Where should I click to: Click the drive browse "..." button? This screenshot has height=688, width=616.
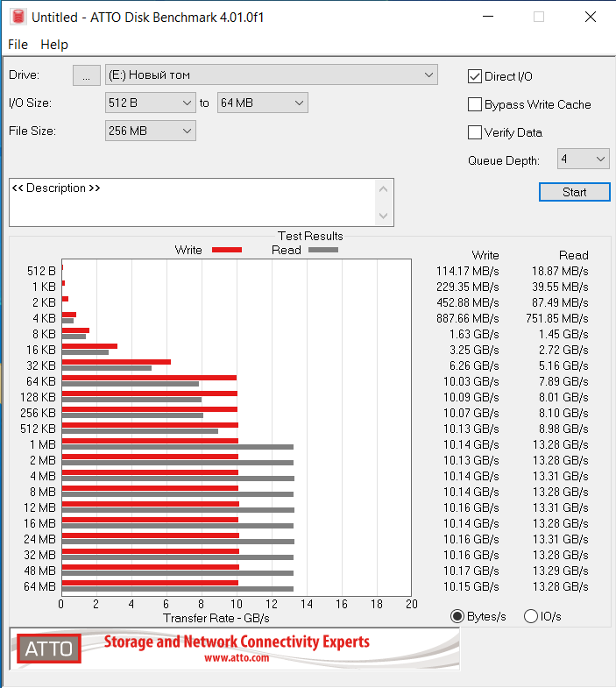[x=87, y=75]
